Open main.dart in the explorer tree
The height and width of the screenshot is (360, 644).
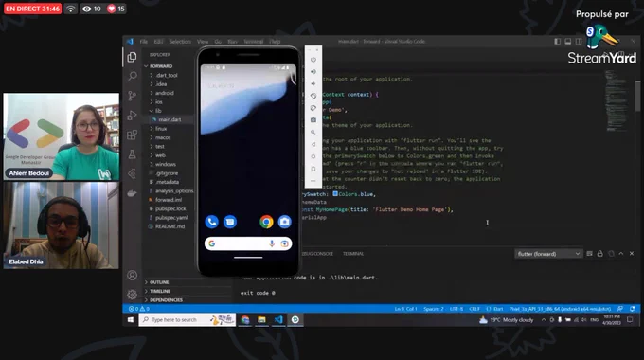tap(170, 119)
